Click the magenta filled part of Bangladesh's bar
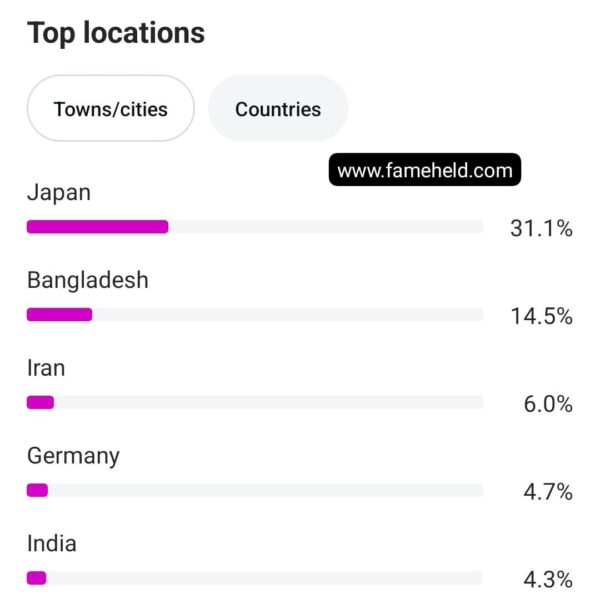The width and height of the screenshot is (600, 613). [x=59, y=315]
